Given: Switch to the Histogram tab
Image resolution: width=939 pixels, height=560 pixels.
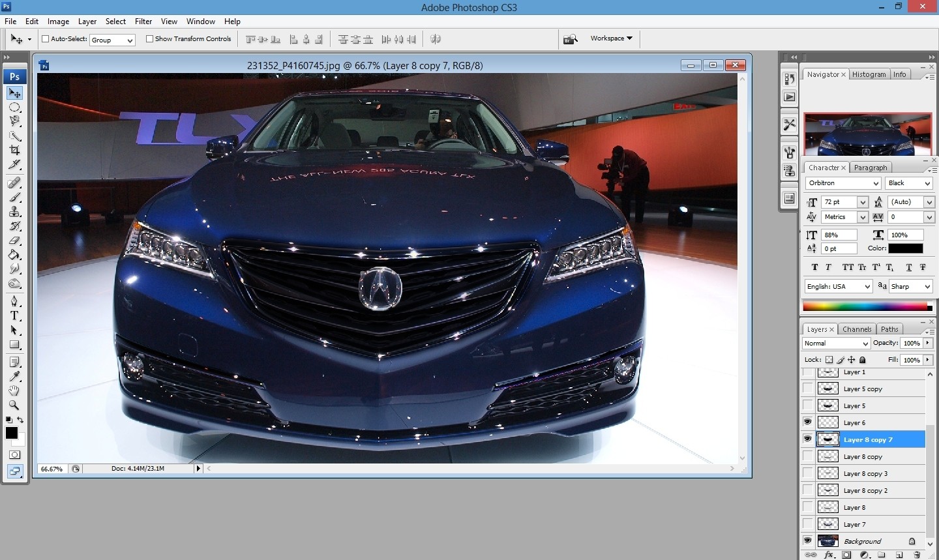Looking at the screenshot, I should (x=869, y=74).
